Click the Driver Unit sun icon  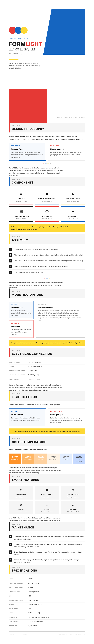click(x=47, y=211)
